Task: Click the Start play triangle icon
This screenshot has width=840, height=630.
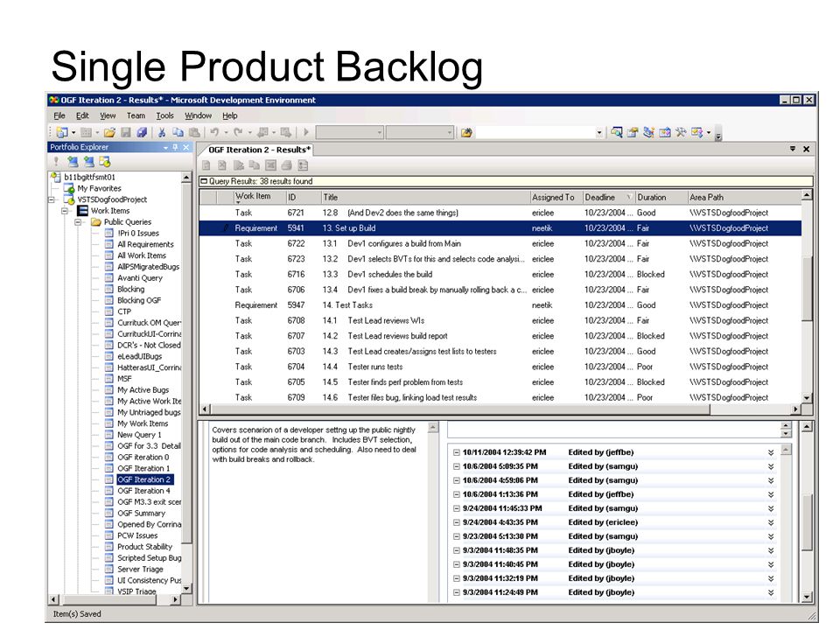Action: [306, 132]
